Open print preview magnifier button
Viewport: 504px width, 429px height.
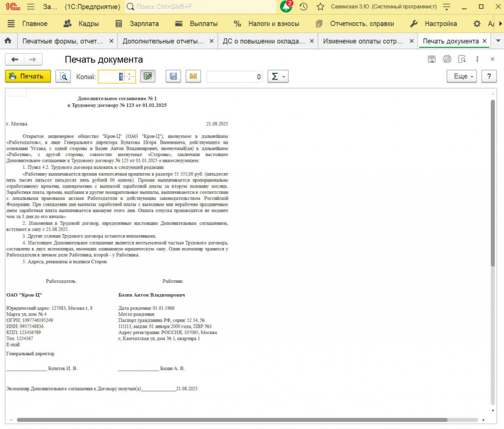point(63,76)
